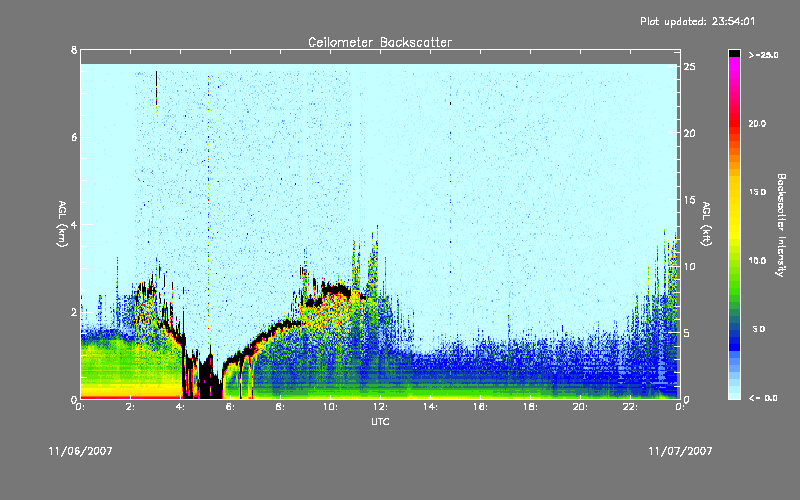Viewport: 800px width, 500px height.
Task: Click the 15.0 colorbar tick label
Action: coord(757,192)
